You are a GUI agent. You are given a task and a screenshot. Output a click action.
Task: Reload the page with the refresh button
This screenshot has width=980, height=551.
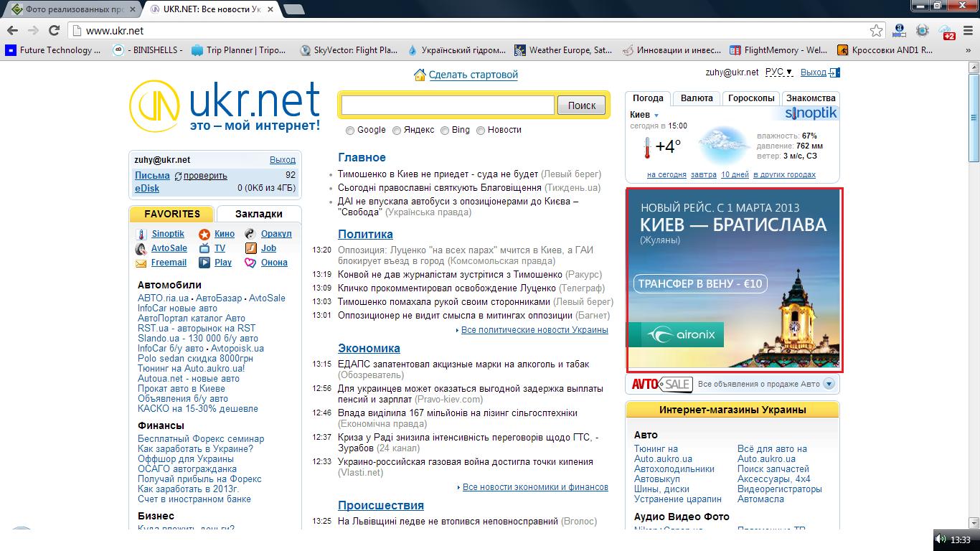click(54, 31)
